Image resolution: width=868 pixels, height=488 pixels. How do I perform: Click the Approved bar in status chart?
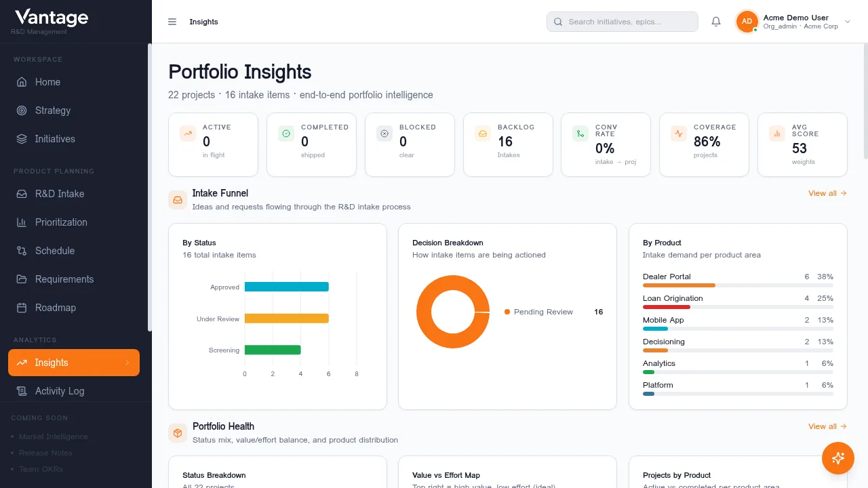[x=287, y=287]
